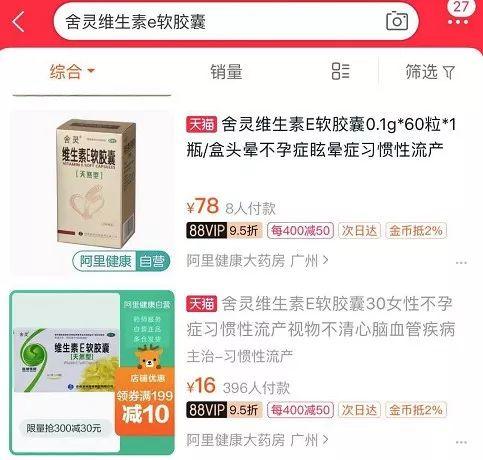The width and height of the screenshot is (483, 460).
Task: Expand the 综合 sort dropdown
Action: (72, 71)
